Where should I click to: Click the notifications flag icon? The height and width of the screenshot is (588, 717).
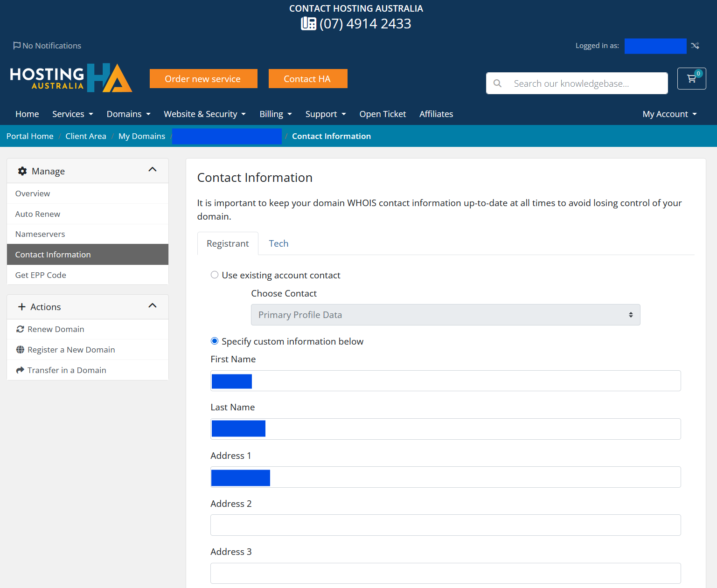pyautogui.click(x=17, y=46)
